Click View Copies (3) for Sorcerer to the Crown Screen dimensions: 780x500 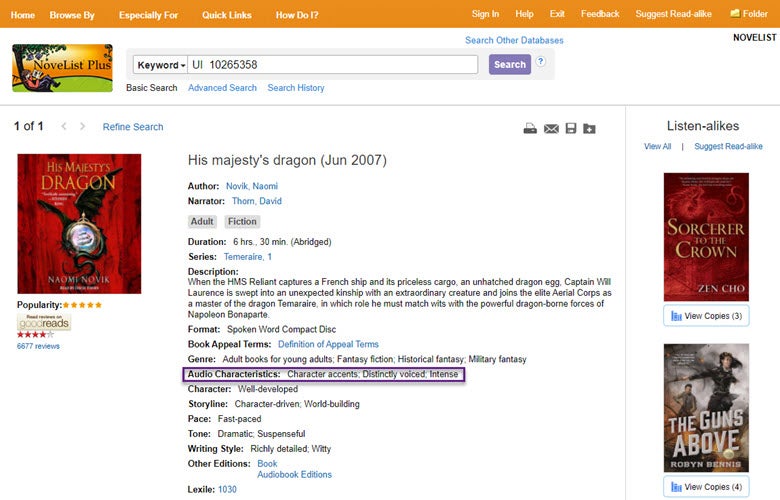[x=706, y=316]
